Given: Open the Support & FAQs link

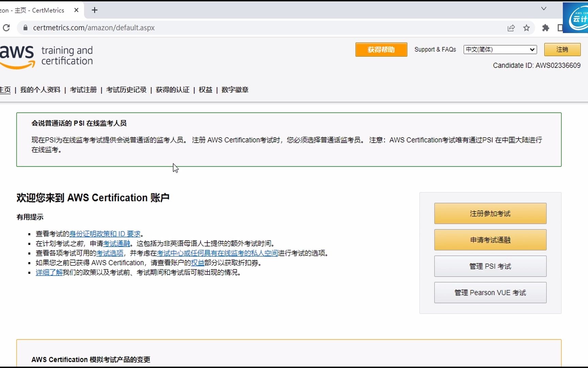Looking at the screenshot, I should (x=435, y=50).
